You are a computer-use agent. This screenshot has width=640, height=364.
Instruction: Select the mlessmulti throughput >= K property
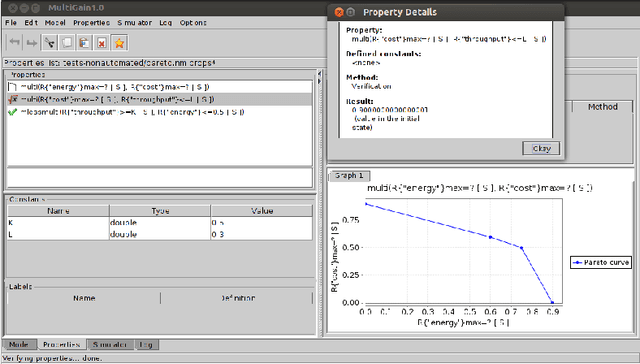point(160,112)
